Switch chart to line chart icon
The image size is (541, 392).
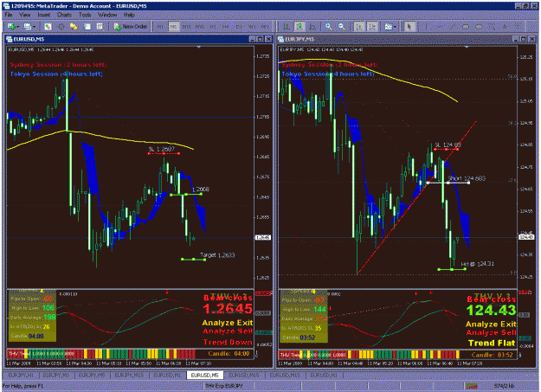[x=312, y=27]
